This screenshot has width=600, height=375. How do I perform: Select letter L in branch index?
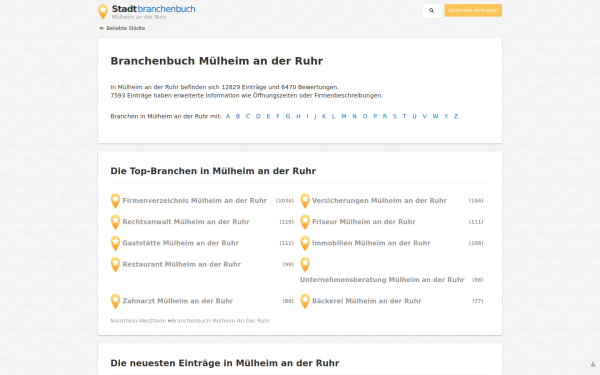[333, 116]
